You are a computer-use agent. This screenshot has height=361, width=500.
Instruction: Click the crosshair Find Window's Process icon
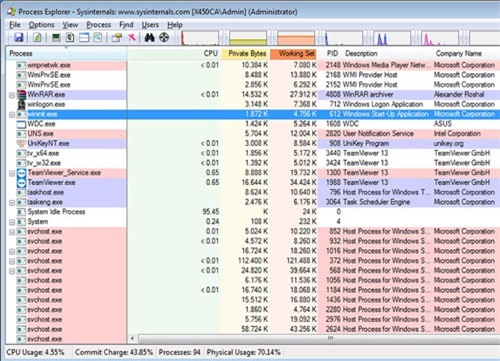click(164, 37)
